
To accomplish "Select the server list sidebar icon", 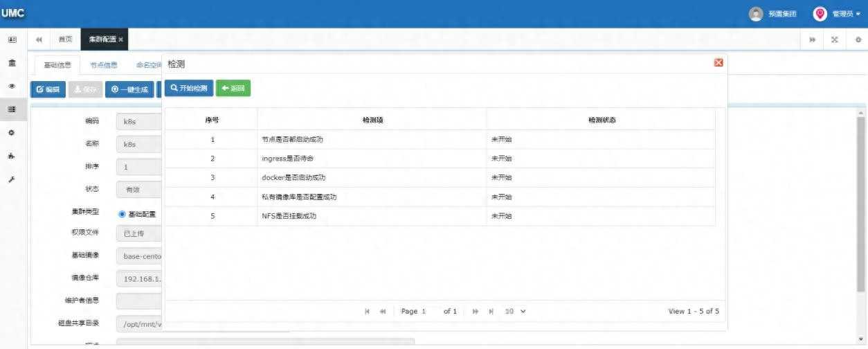I will pos(12,109).
